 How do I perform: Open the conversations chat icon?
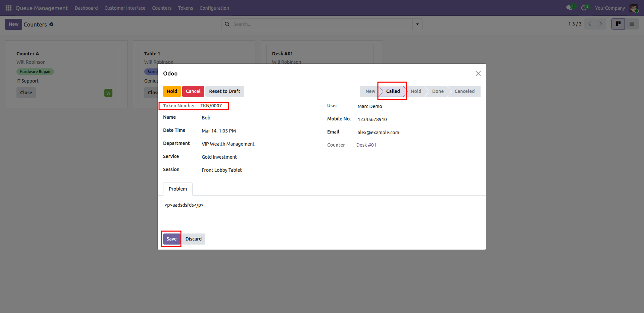click(x=570, y=8)
